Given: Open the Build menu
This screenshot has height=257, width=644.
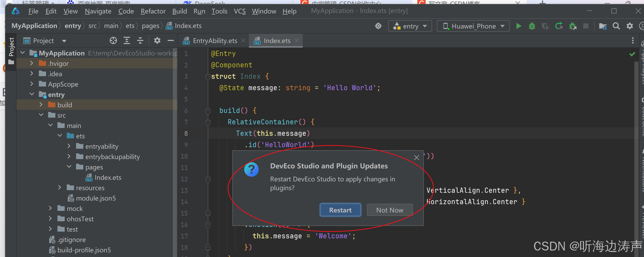Looking at the screenshot, I should pos(180,11).
